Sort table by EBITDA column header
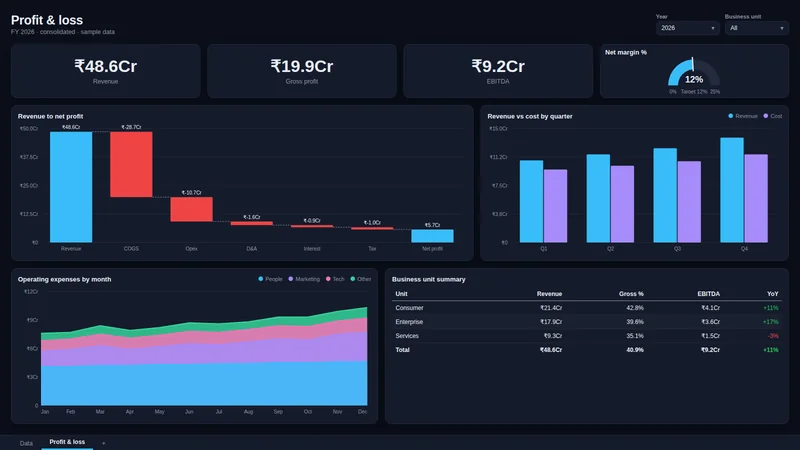800x450 pixels. pyautogui.click(x=708, y=294)
